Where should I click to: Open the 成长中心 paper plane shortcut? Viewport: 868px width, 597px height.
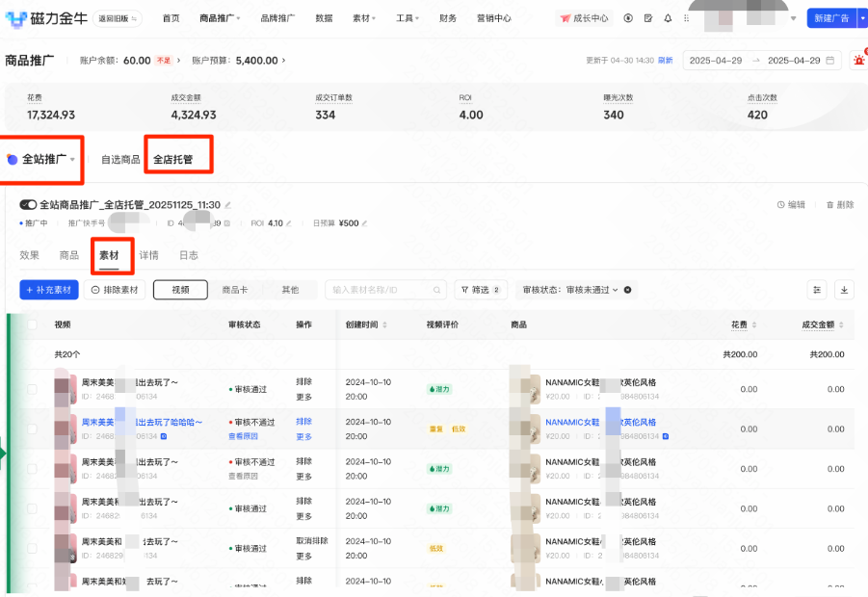(584, 18)
